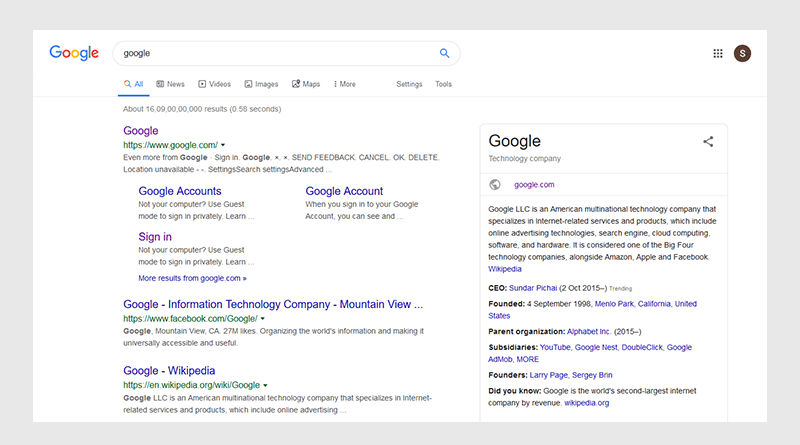Click the results count text
Viewport: 800px width, 445px height.
[x=202, y=109]
